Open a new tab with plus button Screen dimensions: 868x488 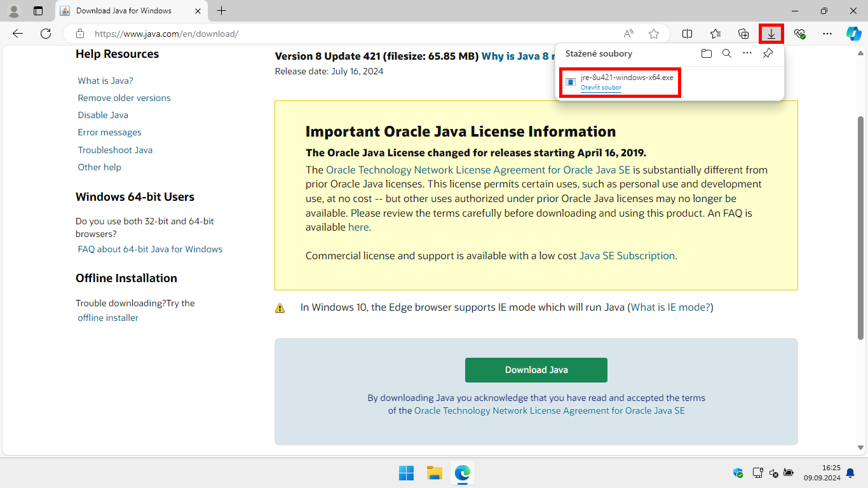pos(221,11)
